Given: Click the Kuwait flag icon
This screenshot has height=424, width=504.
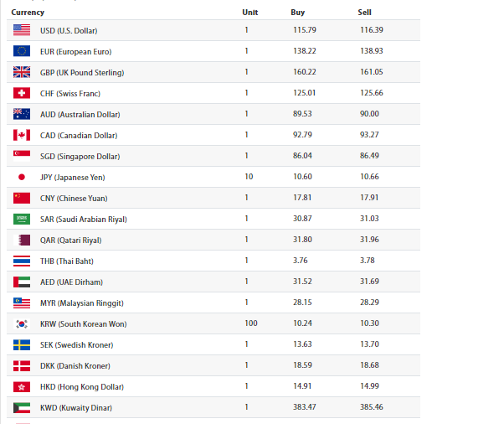Looking at the screenshot, I should [22, 407].
